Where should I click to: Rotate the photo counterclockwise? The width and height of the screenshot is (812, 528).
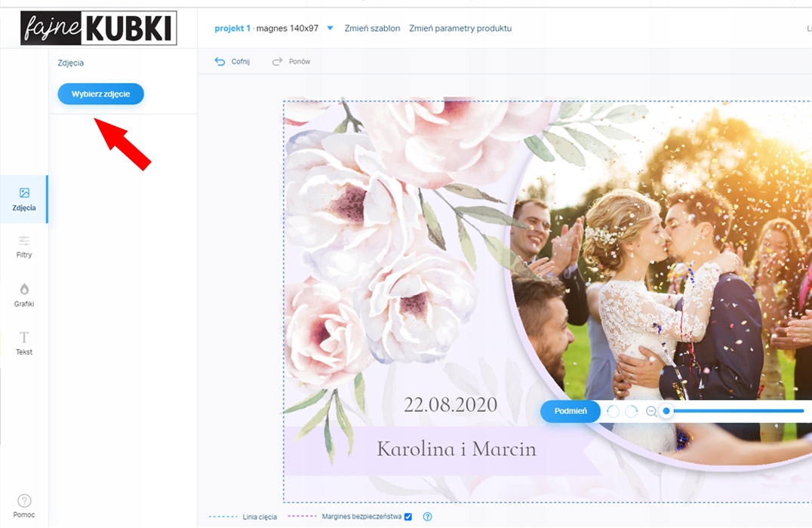point(613,412)
